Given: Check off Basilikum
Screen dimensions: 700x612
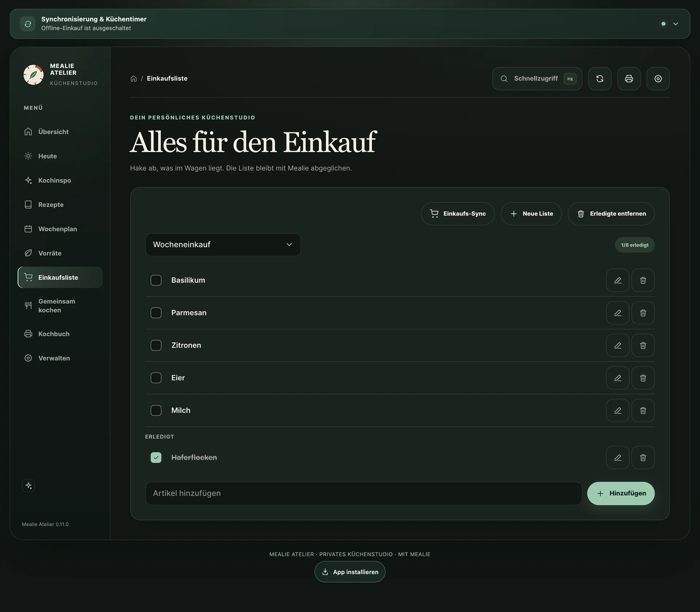Looking at the screenshot, I should click(156, 280).
